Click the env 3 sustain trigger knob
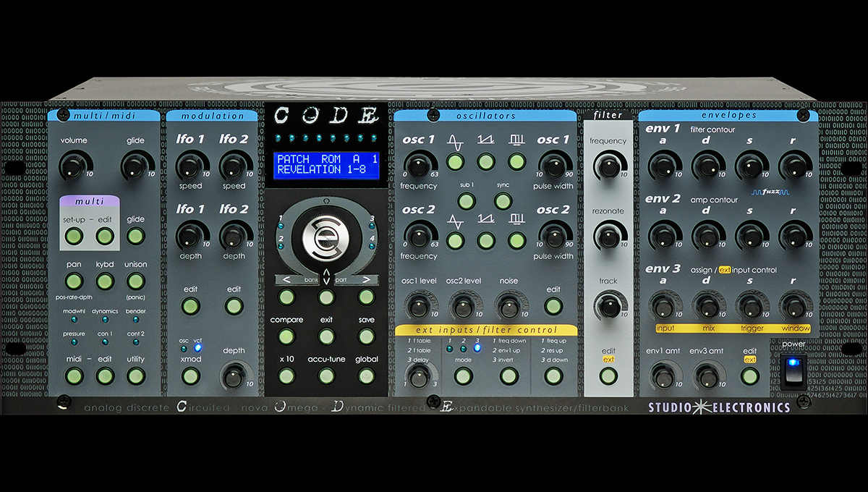Screen dimensions: 868x492 [751, 306]
